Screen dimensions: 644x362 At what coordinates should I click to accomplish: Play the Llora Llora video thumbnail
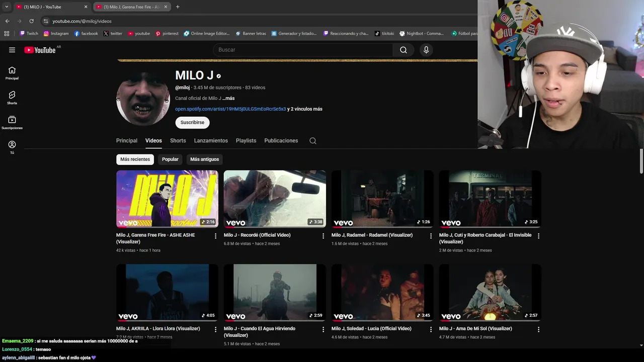tap(167, 292)
